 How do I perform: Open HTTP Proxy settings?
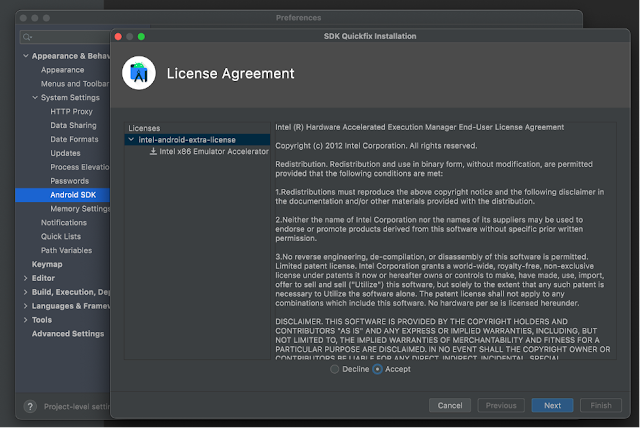pos(71,111)
